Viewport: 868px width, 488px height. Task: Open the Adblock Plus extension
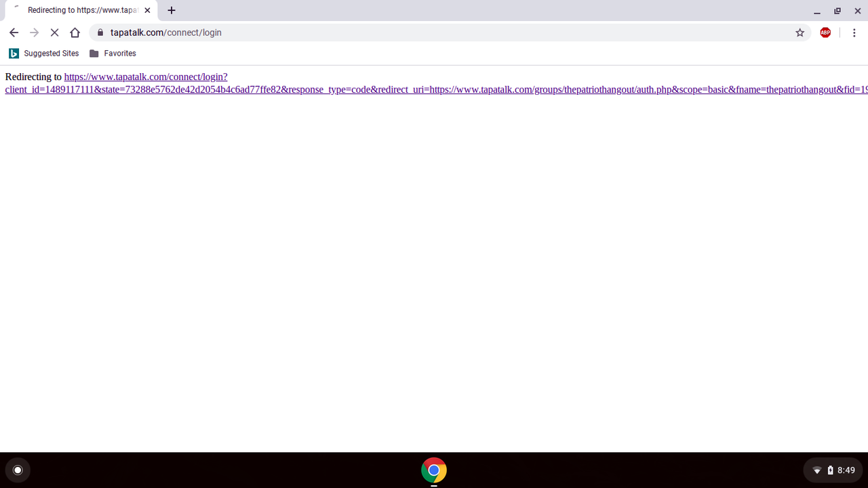coord(825,33)
